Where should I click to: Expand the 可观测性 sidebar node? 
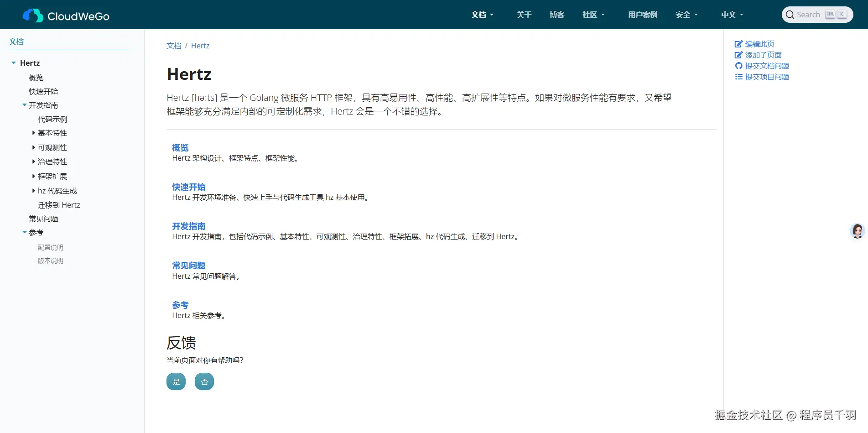[33, 147]
